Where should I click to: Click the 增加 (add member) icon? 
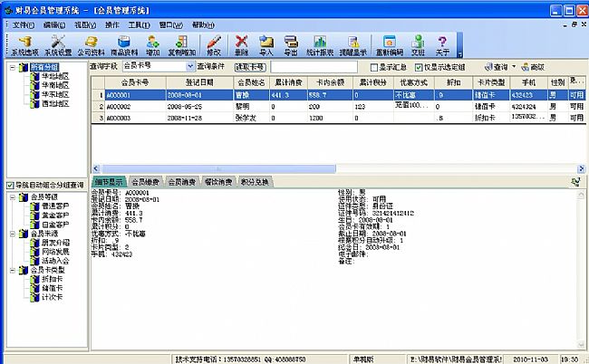click(152, 46)
